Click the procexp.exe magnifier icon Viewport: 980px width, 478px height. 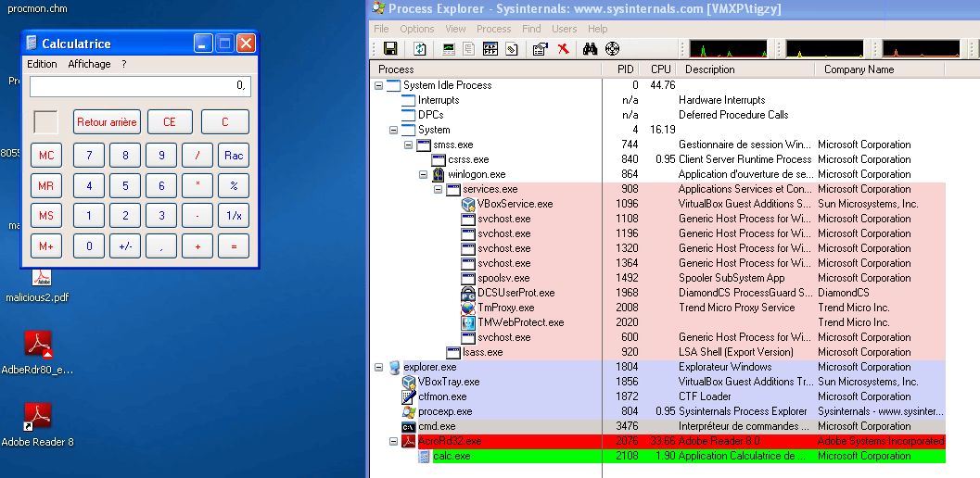pyautogui.click(x=409, y=411)
